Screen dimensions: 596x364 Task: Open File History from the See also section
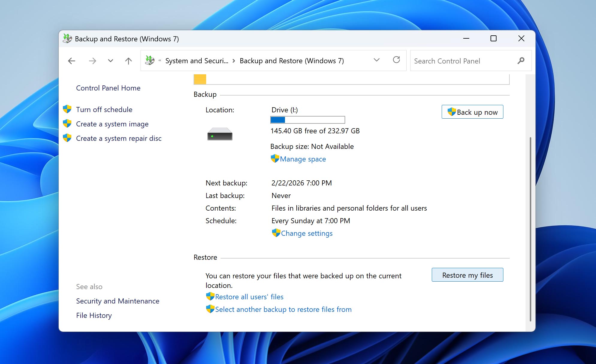tap(94, 315)
